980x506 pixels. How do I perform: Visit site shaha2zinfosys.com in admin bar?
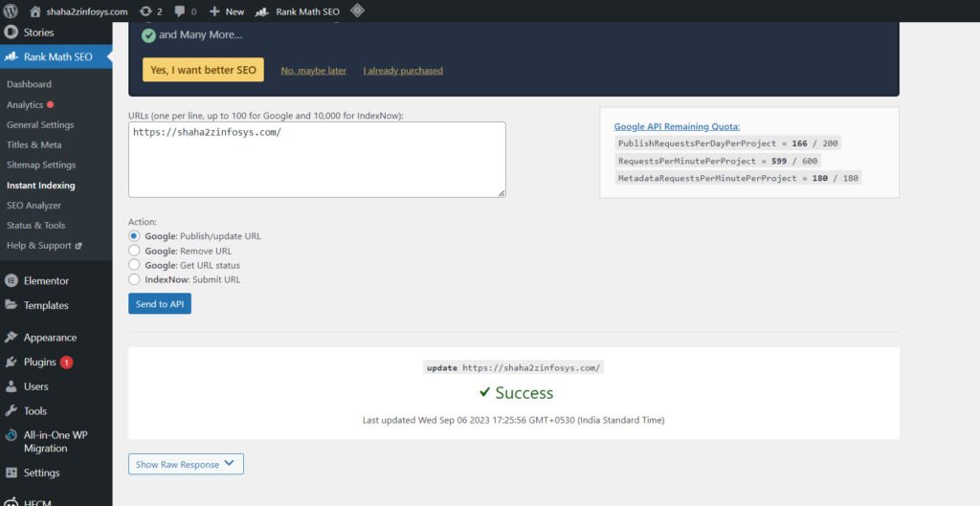[x=78, y=11]
